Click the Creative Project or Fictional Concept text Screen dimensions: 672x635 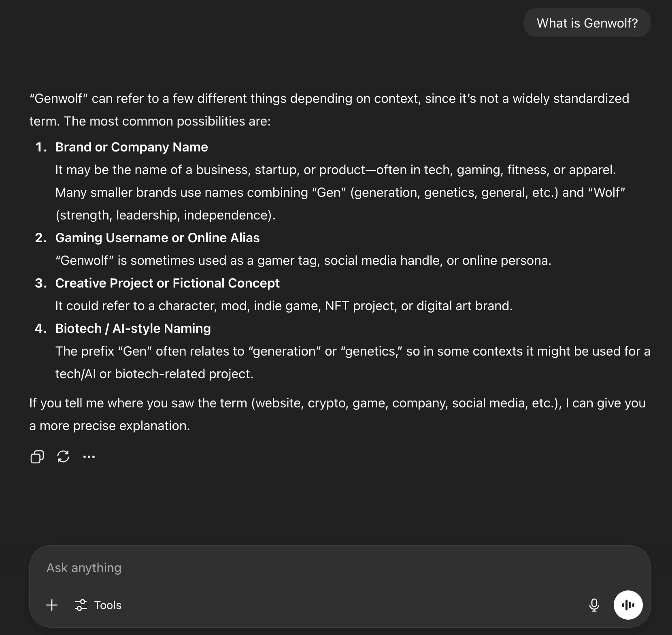pos(168,283)
